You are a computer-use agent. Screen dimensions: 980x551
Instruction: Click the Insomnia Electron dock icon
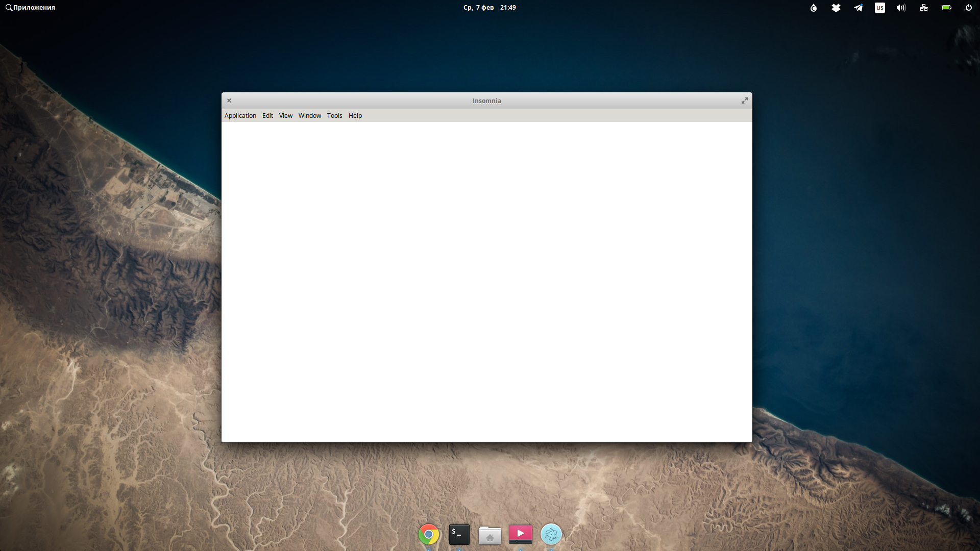point(551,534)
